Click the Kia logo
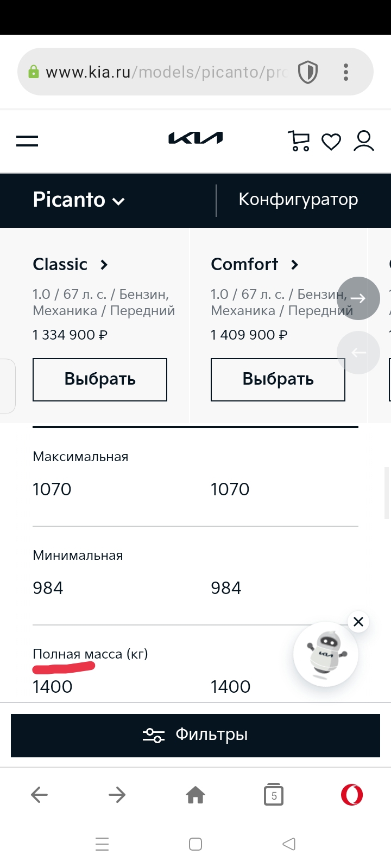Screen dimensions: 391x868 coord(195,139)
